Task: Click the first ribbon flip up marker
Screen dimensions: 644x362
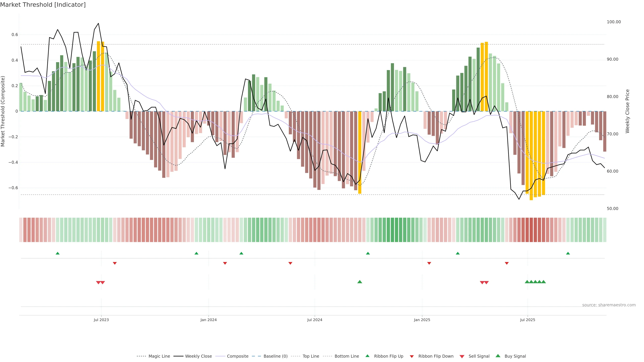Action: pos(58,253)
